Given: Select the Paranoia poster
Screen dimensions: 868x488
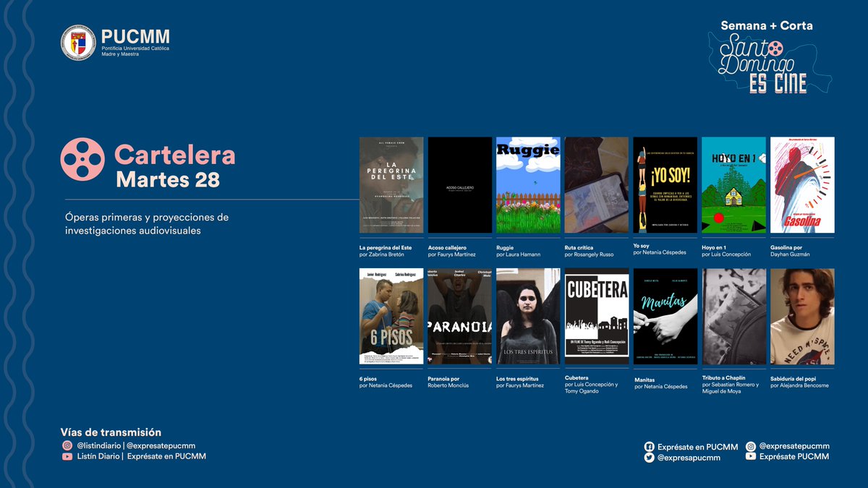Looking at the screenshot, I should point(460,317).
